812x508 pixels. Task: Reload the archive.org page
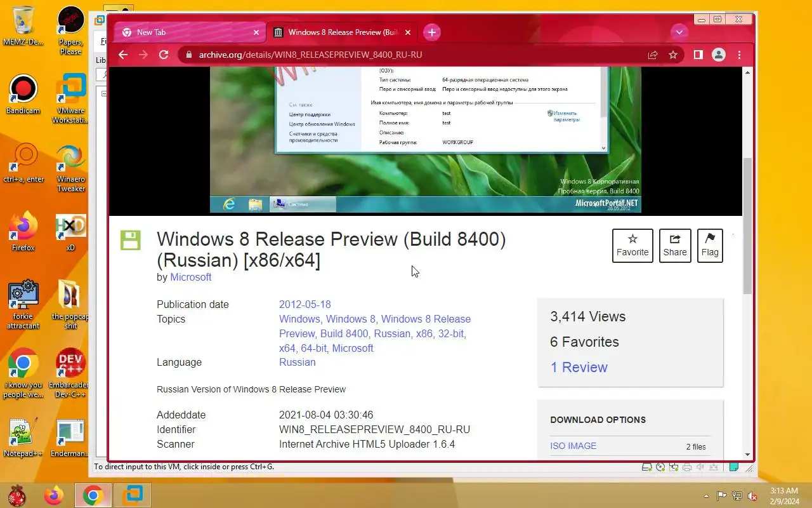point(164,55)
